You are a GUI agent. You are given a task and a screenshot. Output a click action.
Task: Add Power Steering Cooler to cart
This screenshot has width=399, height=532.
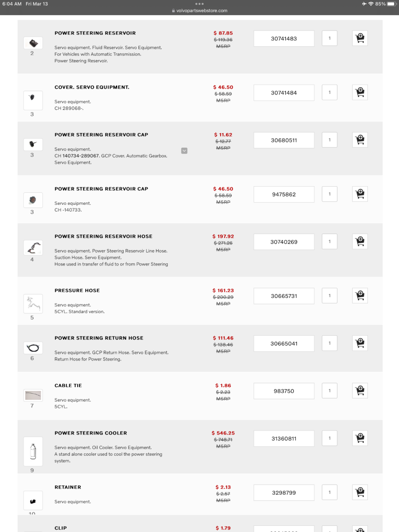point(360,438)
